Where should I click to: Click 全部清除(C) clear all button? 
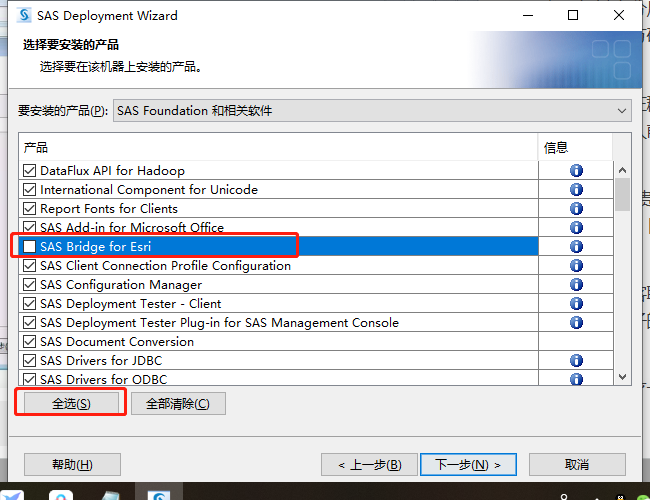pos(178,403)
